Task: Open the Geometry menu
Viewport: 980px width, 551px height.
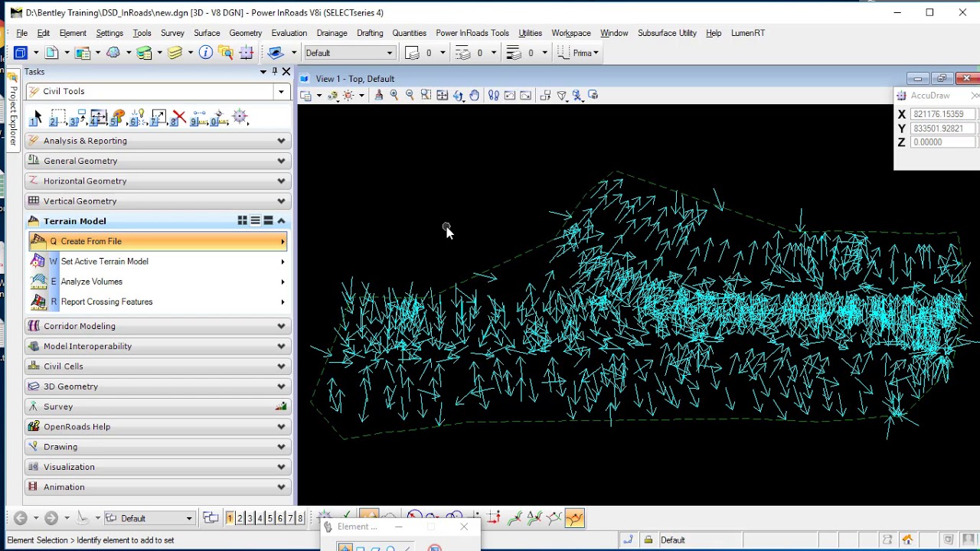Action: 245,33
